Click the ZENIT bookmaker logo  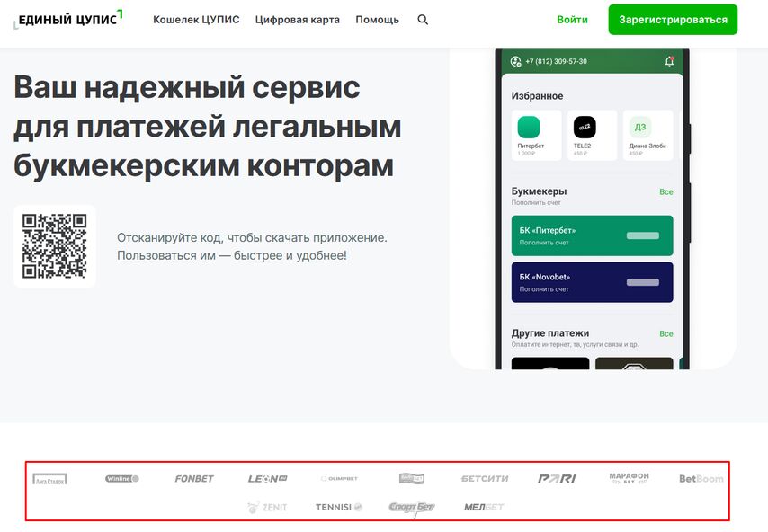tap(267, 507)
